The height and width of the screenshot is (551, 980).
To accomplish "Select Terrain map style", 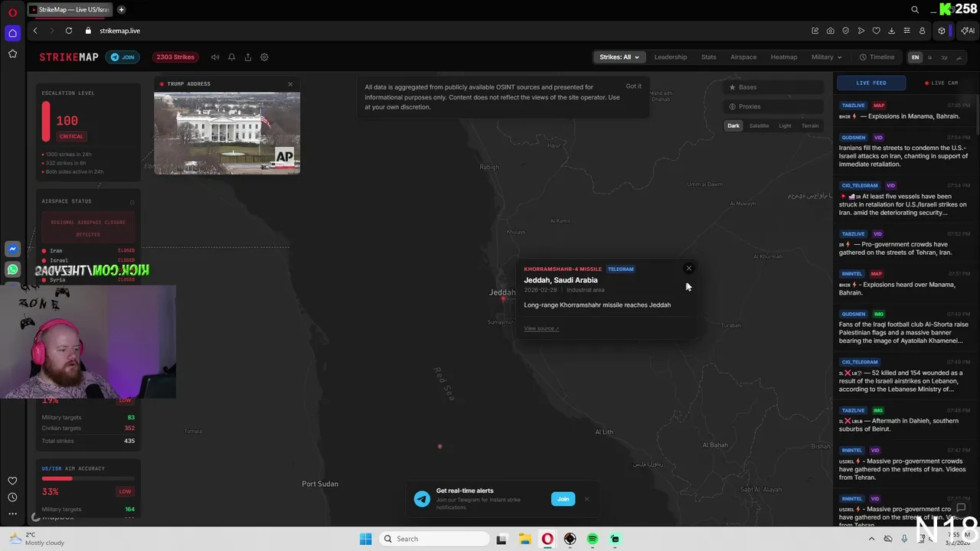I will [x=810, y=126].
